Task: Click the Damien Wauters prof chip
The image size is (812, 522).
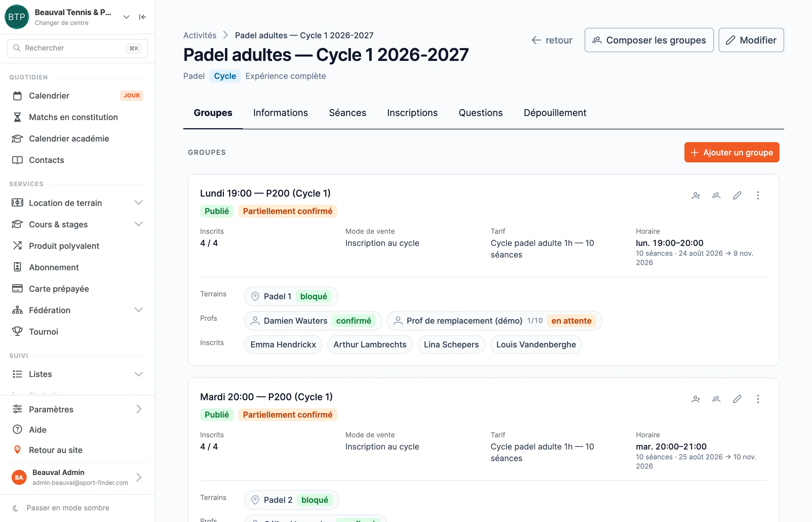Action: pyautogui.click(x=313, y=321)
